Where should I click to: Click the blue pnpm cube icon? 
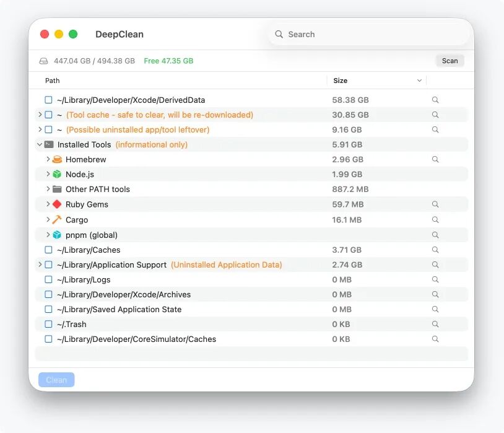click(57, 235)
